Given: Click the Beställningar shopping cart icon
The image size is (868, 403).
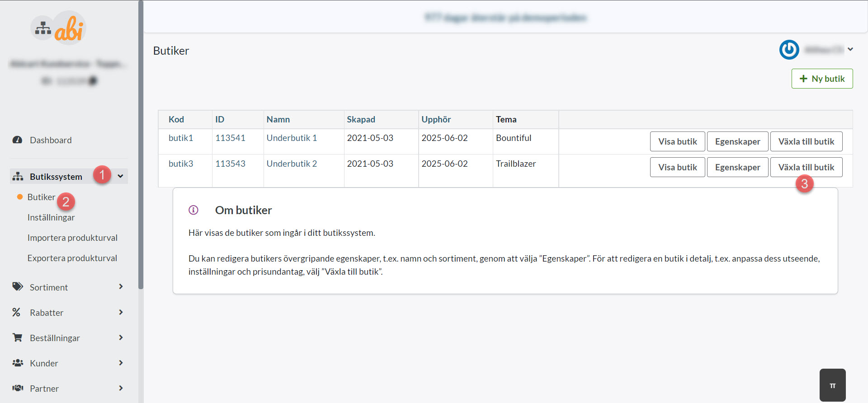Looking at the screenshot, I should (x=18, y=337).
